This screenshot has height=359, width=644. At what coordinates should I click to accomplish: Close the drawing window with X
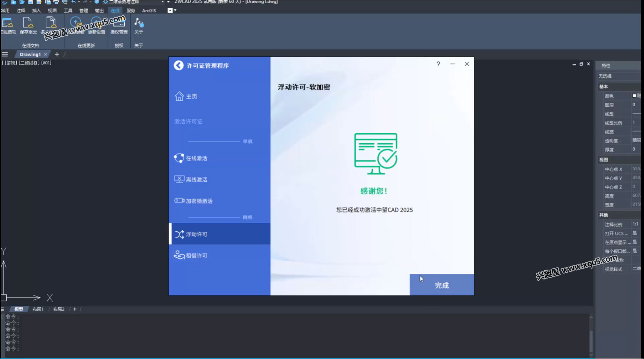(588, 64)
